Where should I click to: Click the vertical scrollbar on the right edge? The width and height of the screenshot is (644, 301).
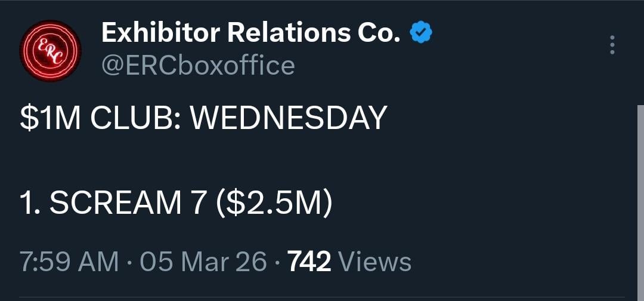pyautogui.click(x=640, y=203)
